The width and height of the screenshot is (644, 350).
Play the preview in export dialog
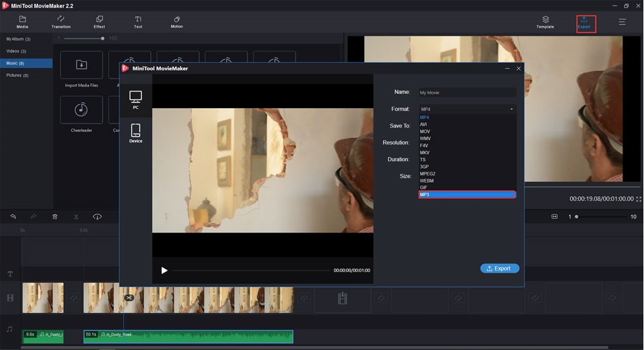coord(164,270)
